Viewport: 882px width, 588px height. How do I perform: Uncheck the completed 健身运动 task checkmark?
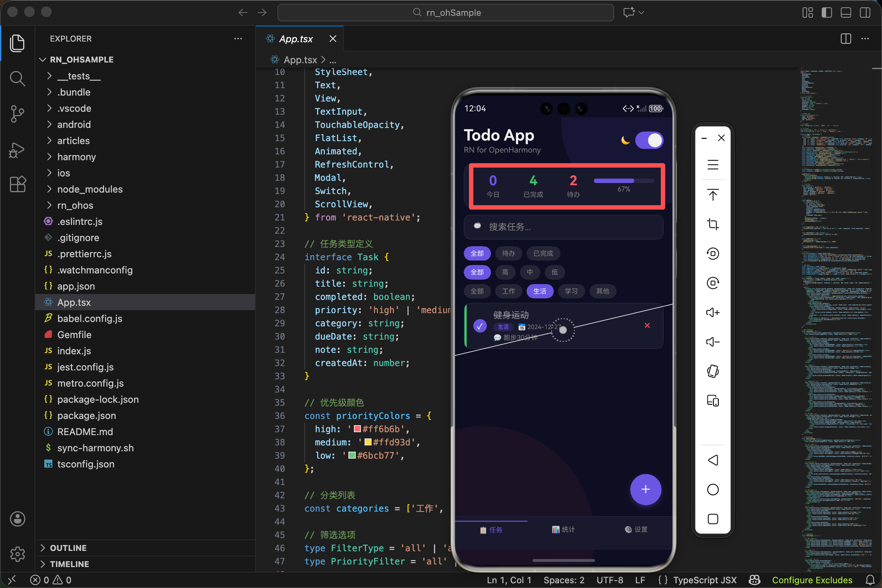click(480, 326)
